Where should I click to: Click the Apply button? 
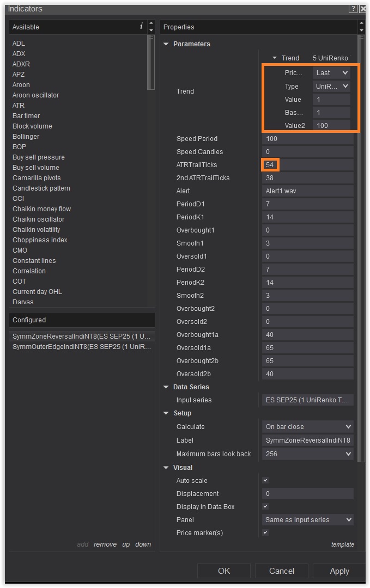click(x=339, y=571)
